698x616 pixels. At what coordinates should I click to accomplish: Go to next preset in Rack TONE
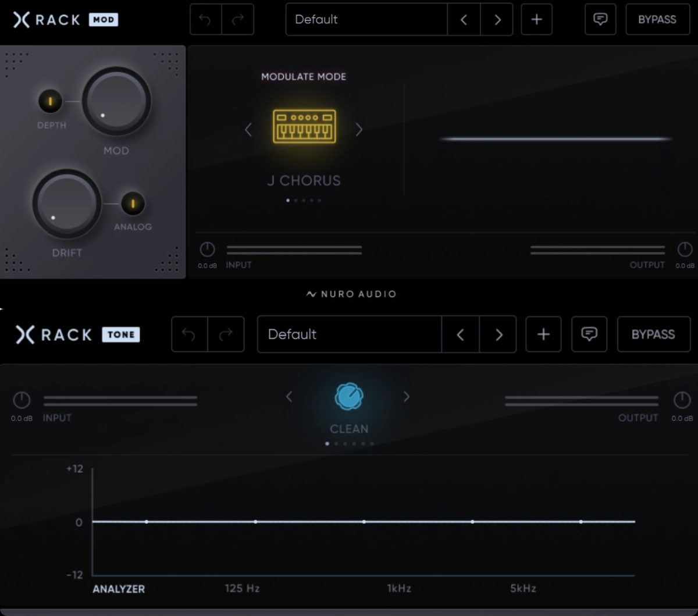[x=498, y=334]
